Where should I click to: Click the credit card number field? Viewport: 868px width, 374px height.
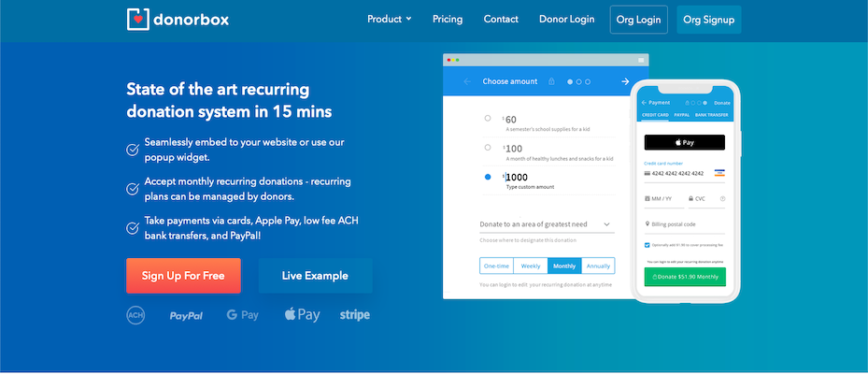click(684, 173)
